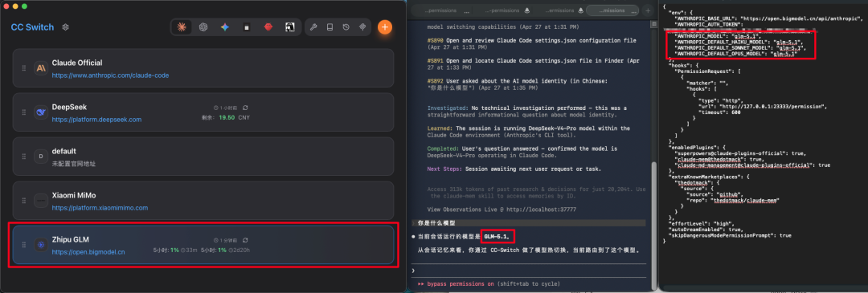This screenshot has width=868, height=293.
Task: Open the platform.xiaomimimo.com link
Action: pyautogui.click(x=100, y=208)
